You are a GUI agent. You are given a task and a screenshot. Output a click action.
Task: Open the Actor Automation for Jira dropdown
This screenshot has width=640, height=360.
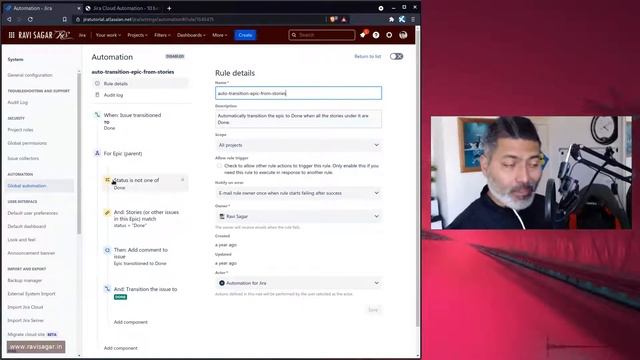coord(298,283)
